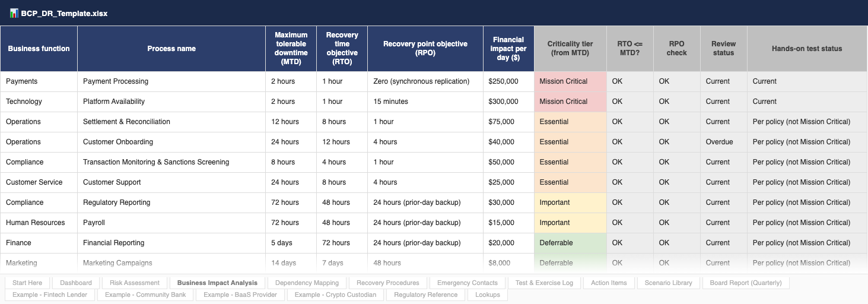This screenshot has height=304, width=868.
Task: Select the Recovery time objective header
Action: click(x=342, y=49)
